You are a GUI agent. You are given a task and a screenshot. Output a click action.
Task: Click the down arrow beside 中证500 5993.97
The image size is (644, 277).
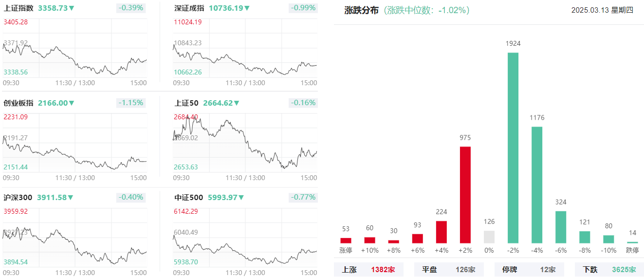point(241,198)
